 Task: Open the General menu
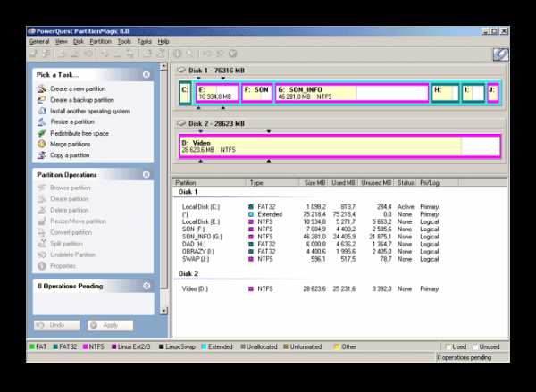click(x=39, y=41)
